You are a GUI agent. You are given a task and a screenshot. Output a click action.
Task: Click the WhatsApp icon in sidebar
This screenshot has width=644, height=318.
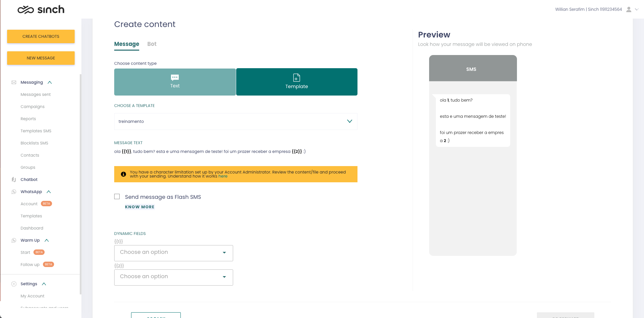pos(14,192)
